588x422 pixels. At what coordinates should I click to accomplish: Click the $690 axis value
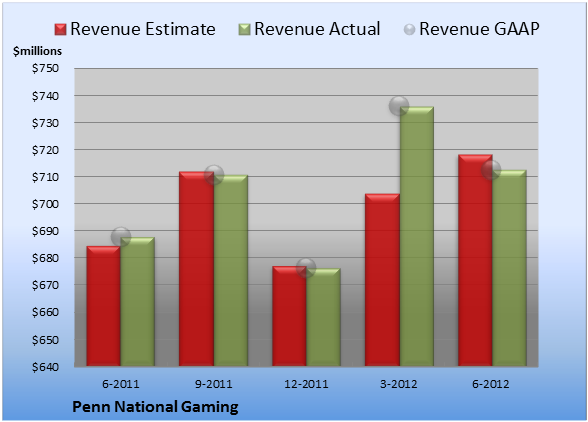click(x=45, y=231)
